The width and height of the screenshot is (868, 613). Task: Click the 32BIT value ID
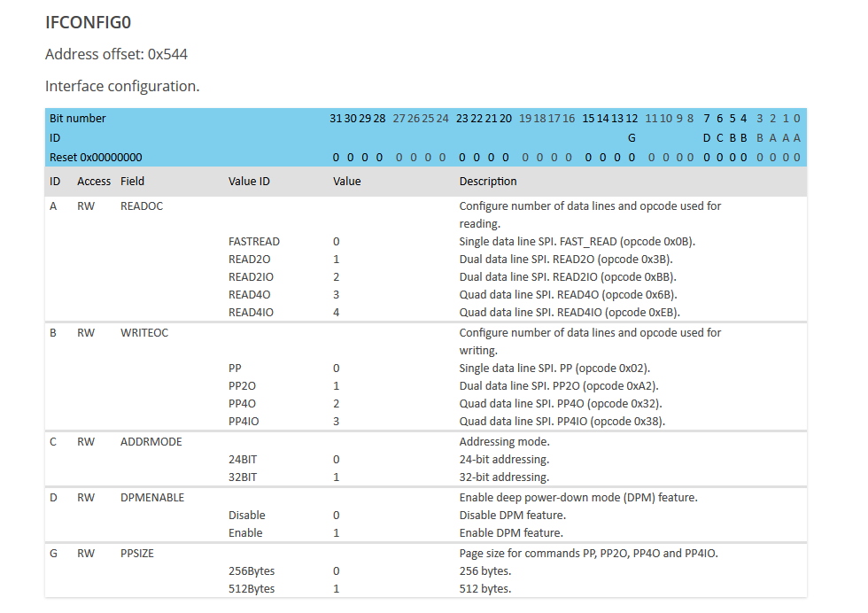[243, 477]
